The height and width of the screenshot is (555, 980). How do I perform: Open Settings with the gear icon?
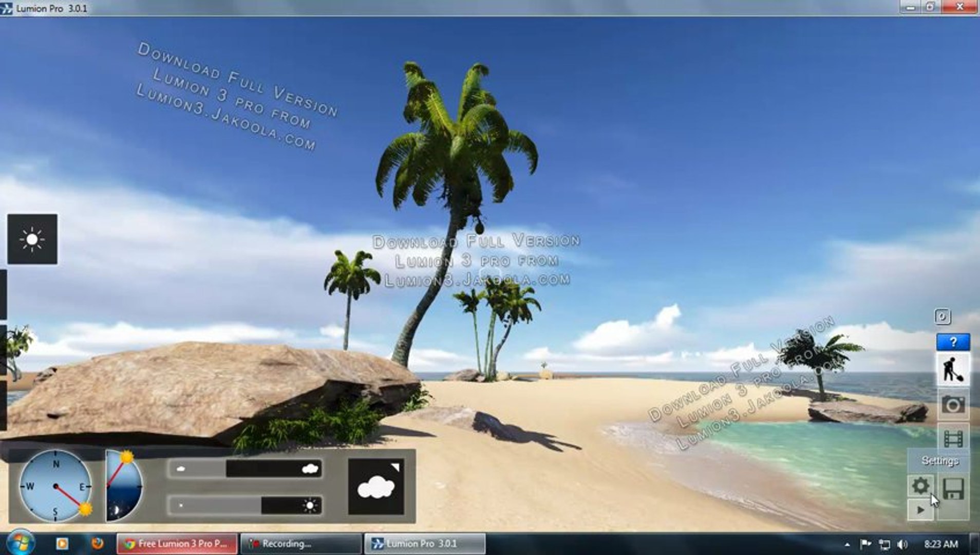click(x=920, y=486)
